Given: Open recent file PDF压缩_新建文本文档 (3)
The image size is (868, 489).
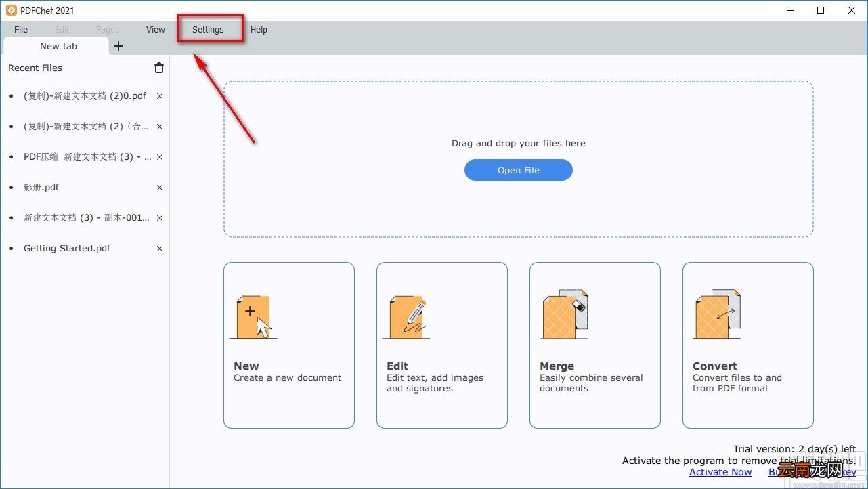Looking at the screenshot, I should coord(87,157).
